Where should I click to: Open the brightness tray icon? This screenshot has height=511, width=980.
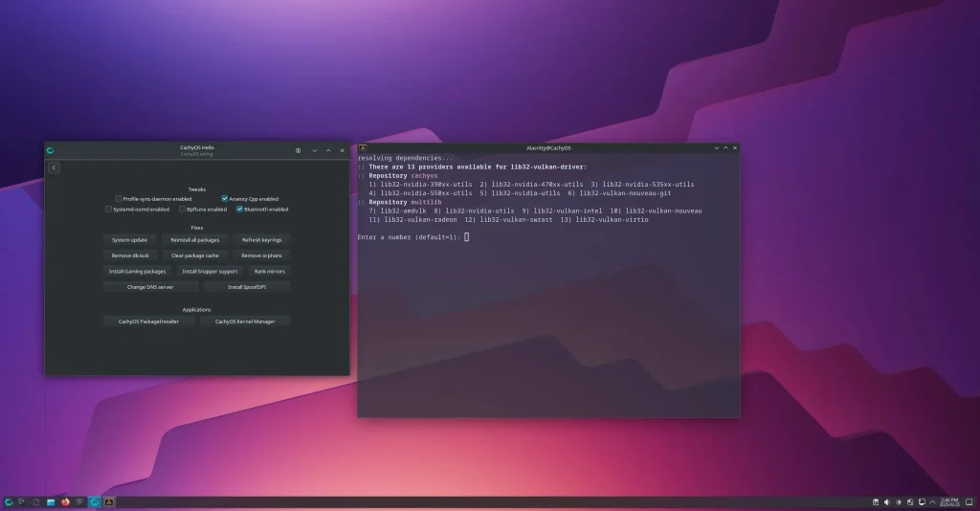click(899, 502)
